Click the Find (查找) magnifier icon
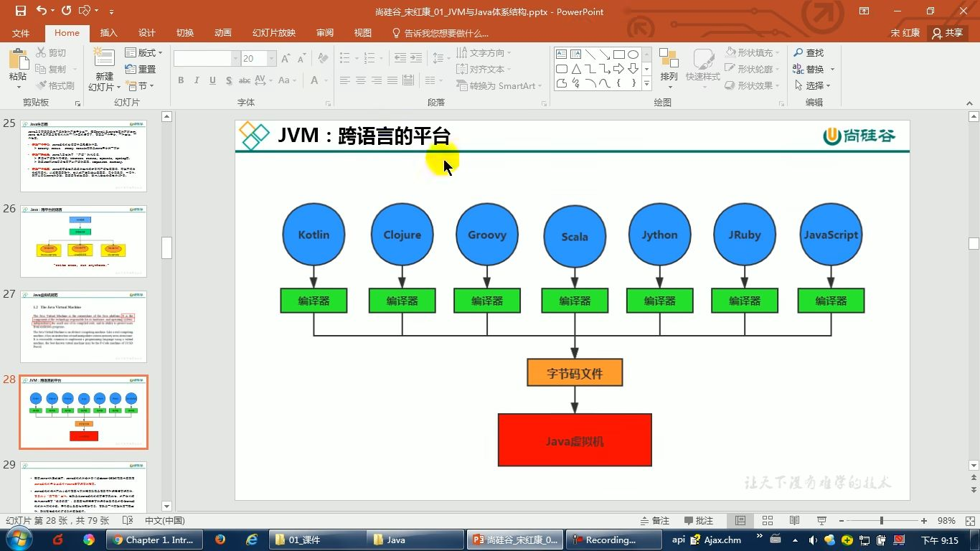 pyautogui.click(x=798, y=52)
